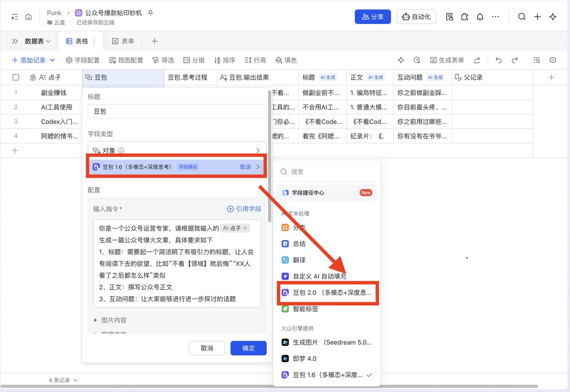Image resolution: width=570 pixels, height=392 pixels.
Task: Expand the 对象 field type row
Action: pos(177,151)
